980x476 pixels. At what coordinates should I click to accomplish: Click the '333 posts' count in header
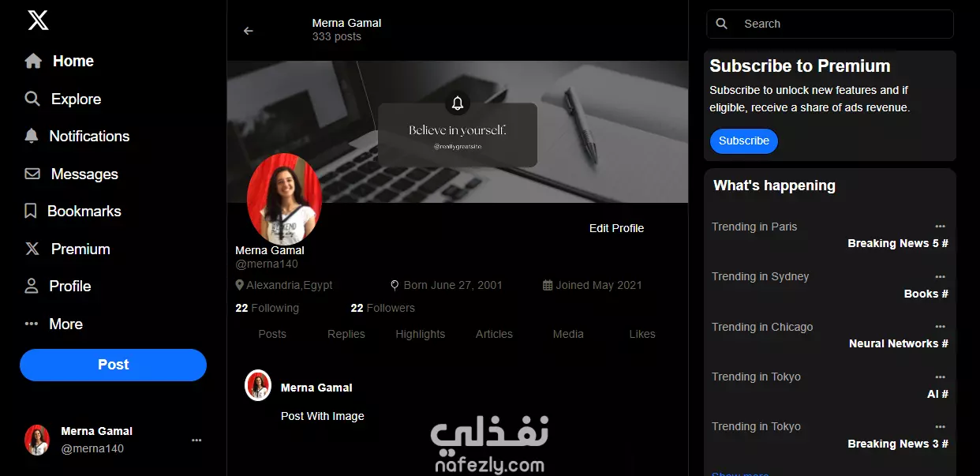[x=337, y=36]
